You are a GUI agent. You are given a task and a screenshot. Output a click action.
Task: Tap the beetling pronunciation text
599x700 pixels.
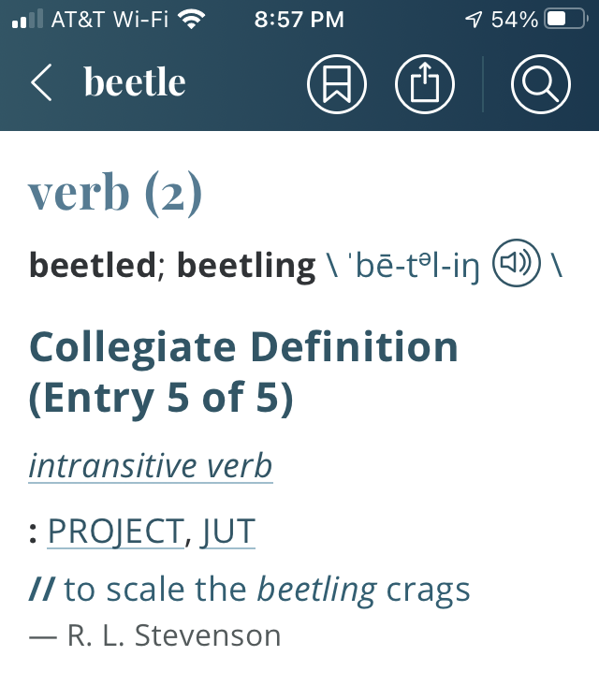(416, 266)
